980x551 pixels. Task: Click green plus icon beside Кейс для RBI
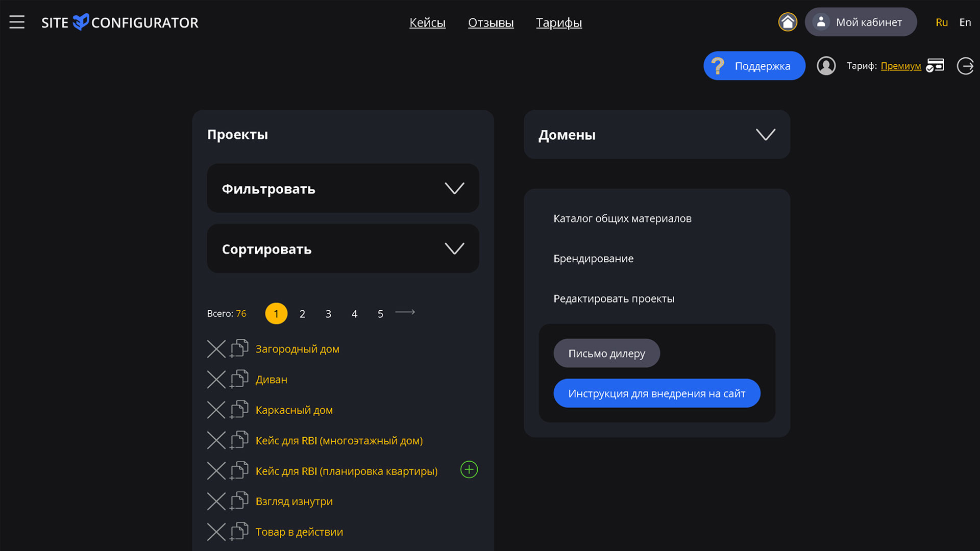pyautogui.click(x=469, y=469)
